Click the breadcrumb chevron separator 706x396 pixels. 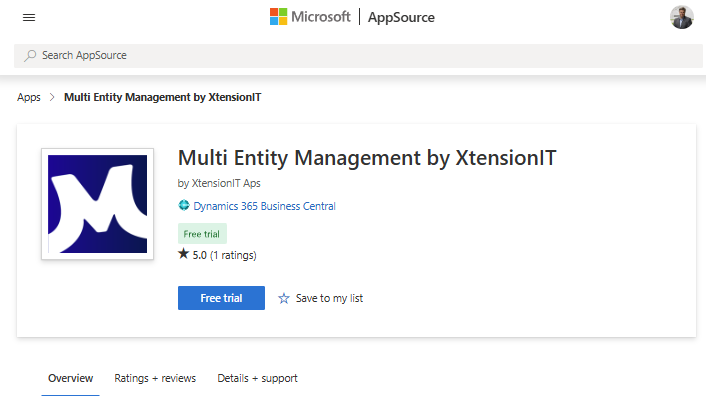[52, 97]
